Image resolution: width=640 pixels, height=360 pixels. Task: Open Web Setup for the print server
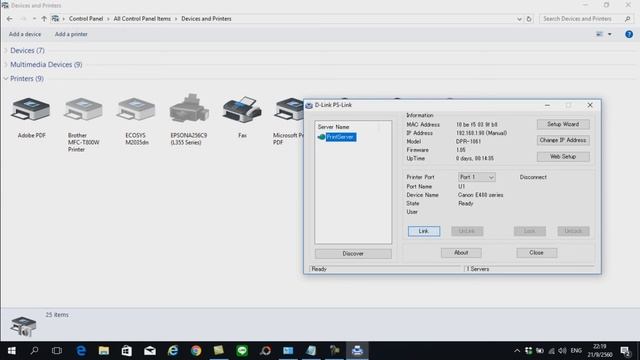click(563, 156)
